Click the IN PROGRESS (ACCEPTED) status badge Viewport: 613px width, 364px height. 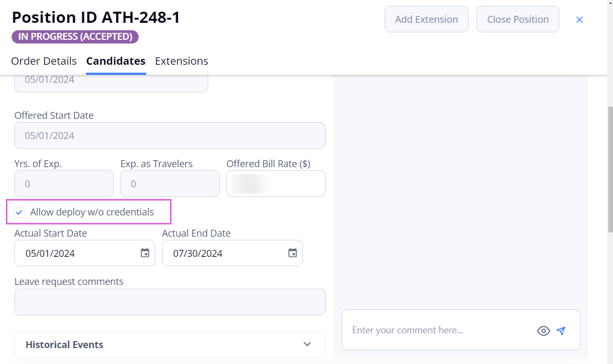(75, 37)
